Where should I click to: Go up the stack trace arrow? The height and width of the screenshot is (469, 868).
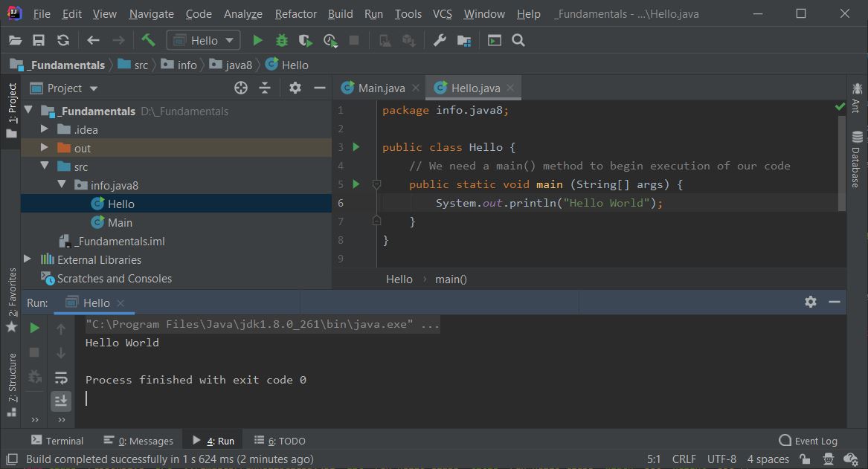click(61, 329)
